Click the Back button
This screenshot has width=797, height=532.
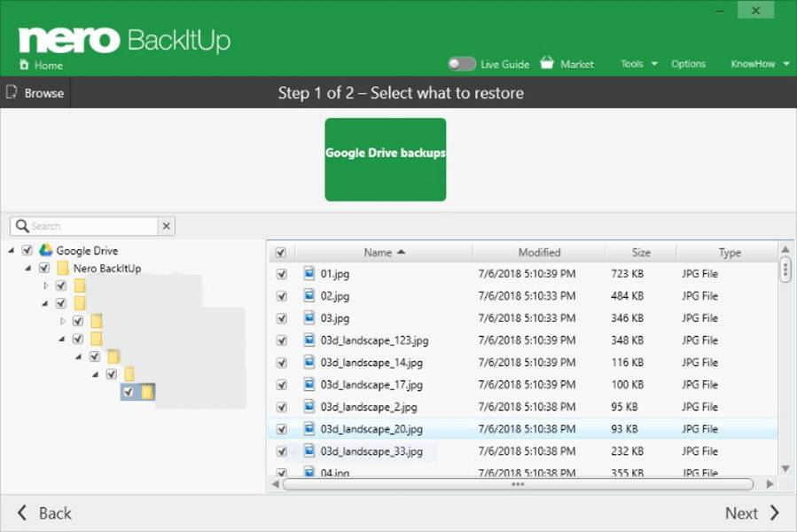44,512
